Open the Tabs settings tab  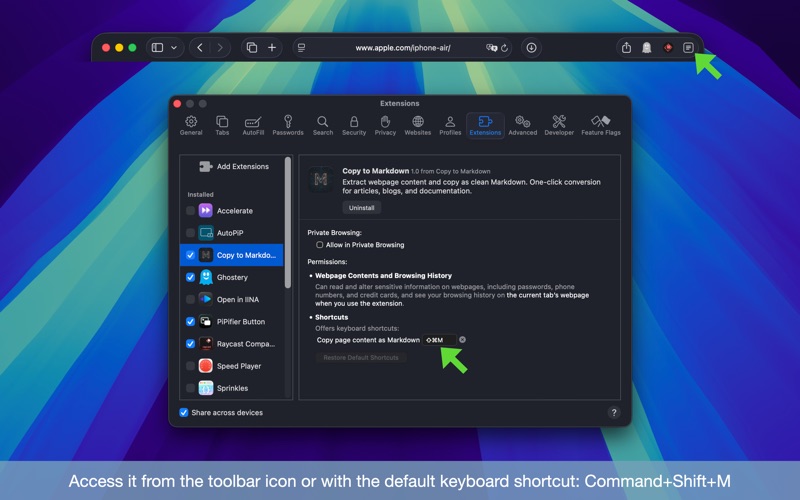pyautogui.click(x=222, y=125)
